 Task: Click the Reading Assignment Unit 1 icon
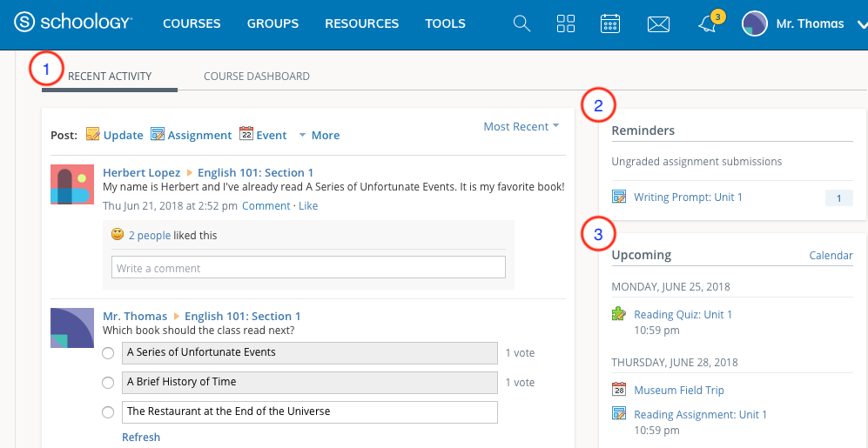pyautogui.click(x=619, y=414)
